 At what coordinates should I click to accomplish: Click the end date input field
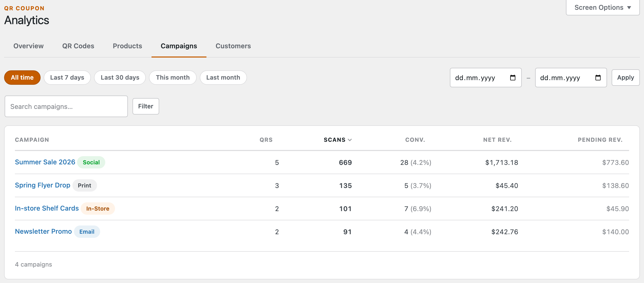[571, 78]
